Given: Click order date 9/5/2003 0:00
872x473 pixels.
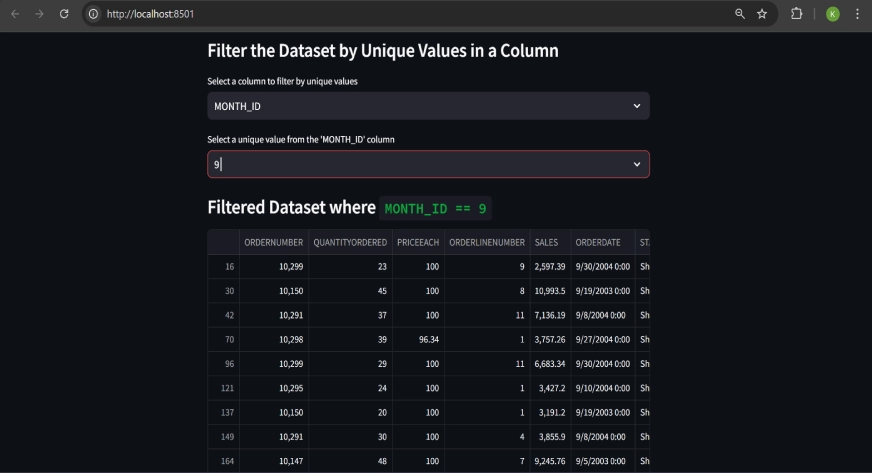Looking at the screenshot, I should coord(603,461).
